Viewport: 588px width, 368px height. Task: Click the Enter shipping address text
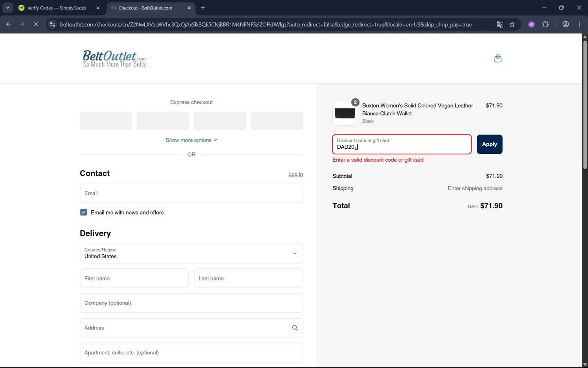click(x=475, y=188)
